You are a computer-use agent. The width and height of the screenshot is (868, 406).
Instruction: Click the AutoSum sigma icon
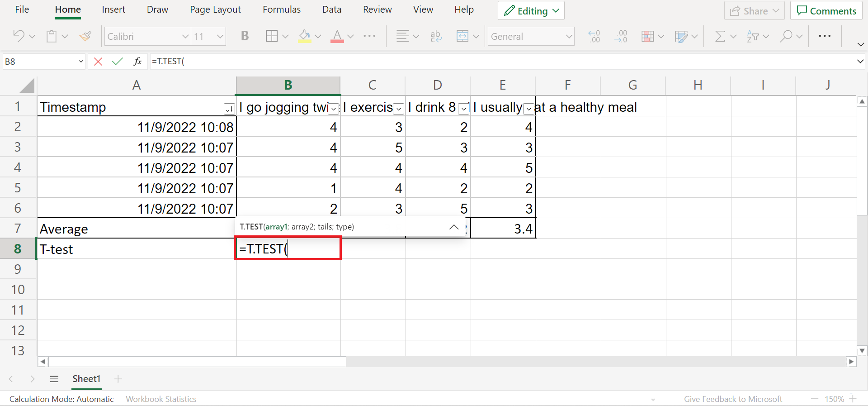(x=720, y=36)
